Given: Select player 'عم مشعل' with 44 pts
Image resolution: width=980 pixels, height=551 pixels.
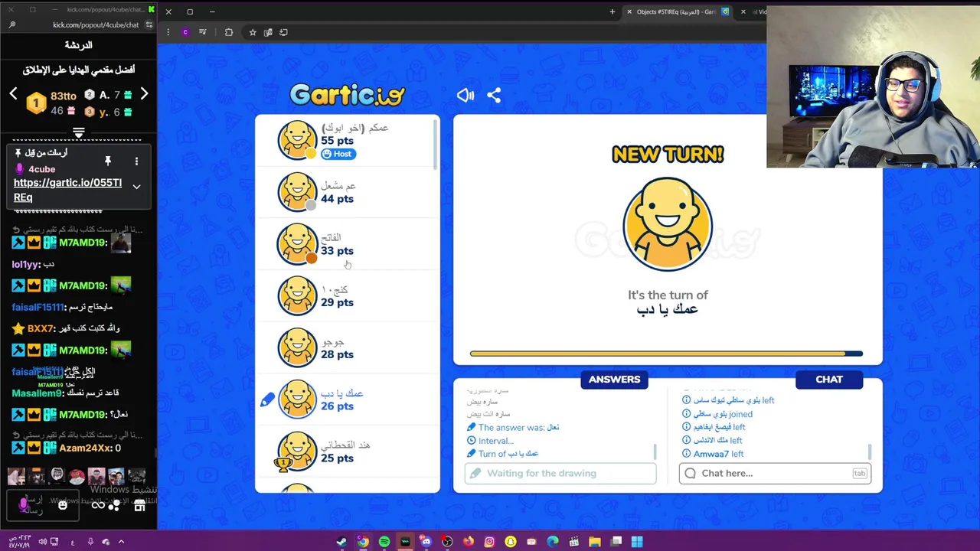Looking at the screenshot, I should click(x=347, y=192).
